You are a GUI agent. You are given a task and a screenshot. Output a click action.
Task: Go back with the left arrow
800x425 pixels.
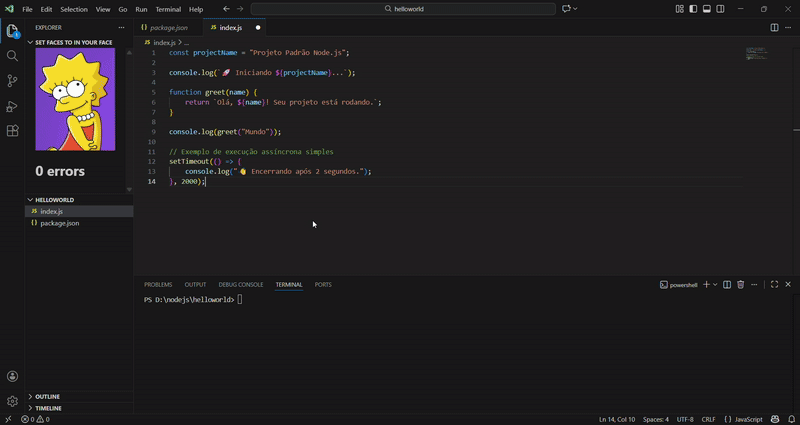(227, 9)
